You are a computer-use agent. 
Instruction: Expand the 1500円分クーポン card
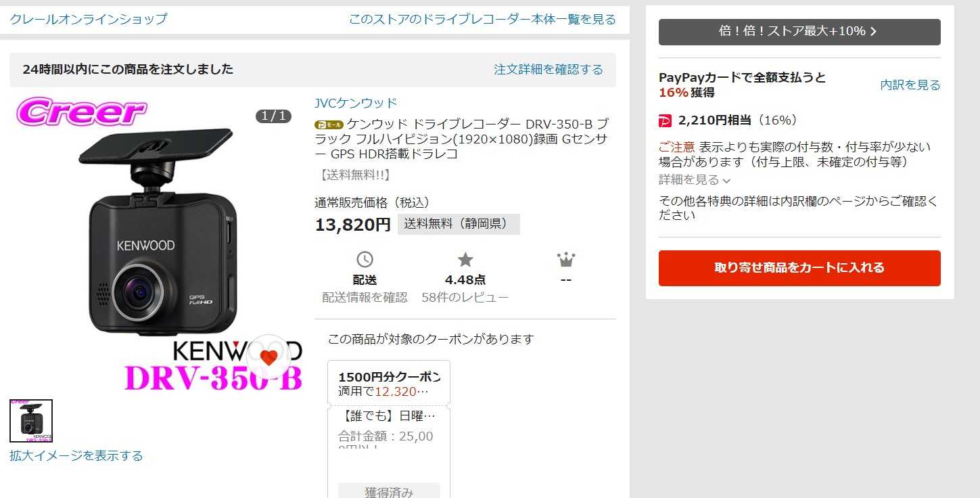pos(389,384)
